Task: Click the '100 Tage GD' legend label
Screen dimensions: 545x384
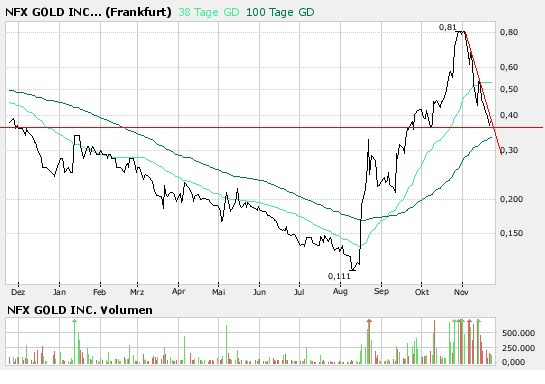Action: tap(280, 12)
